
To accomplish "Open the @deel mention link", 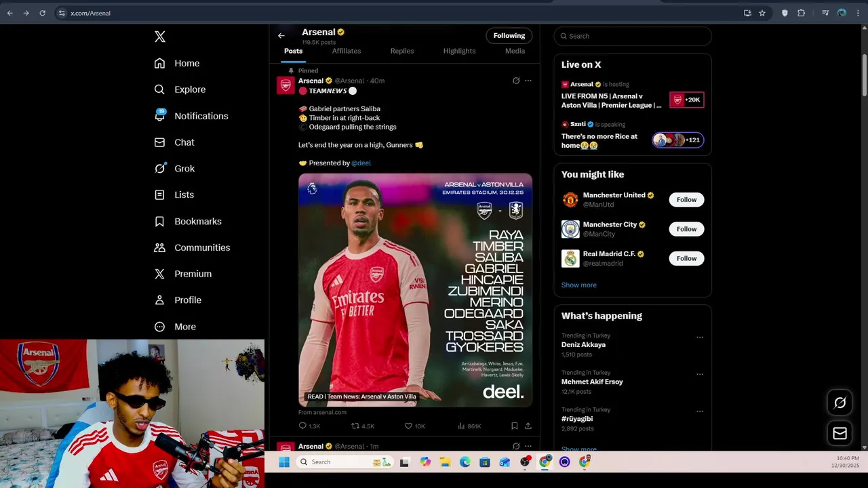I will click(361, 163).
